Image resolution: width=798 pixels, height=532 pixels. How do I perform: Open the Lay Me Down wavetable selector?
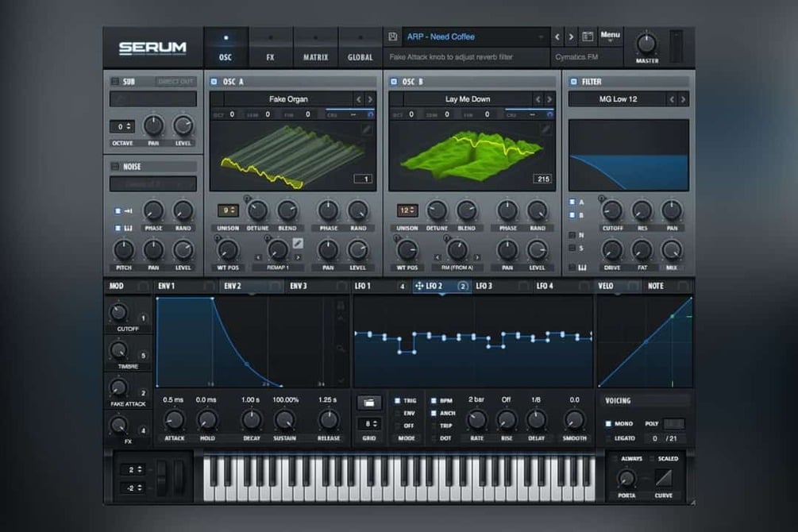point(467,99)
